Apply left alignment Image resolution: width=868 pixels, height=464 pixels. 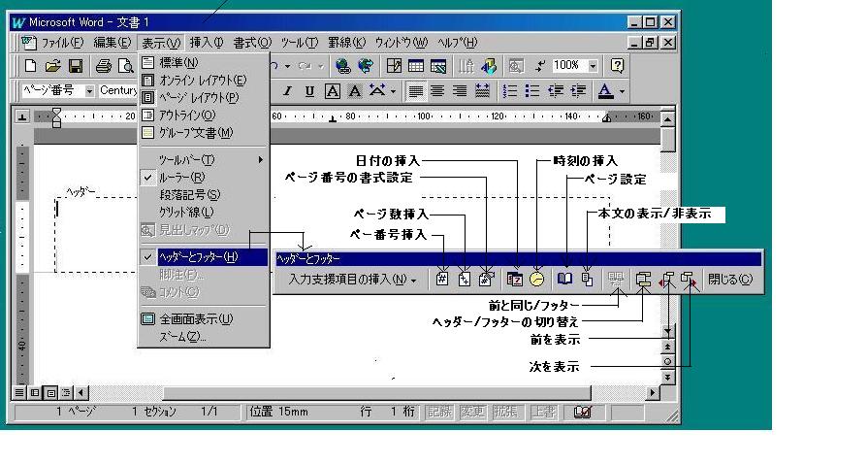pos(416,91)
